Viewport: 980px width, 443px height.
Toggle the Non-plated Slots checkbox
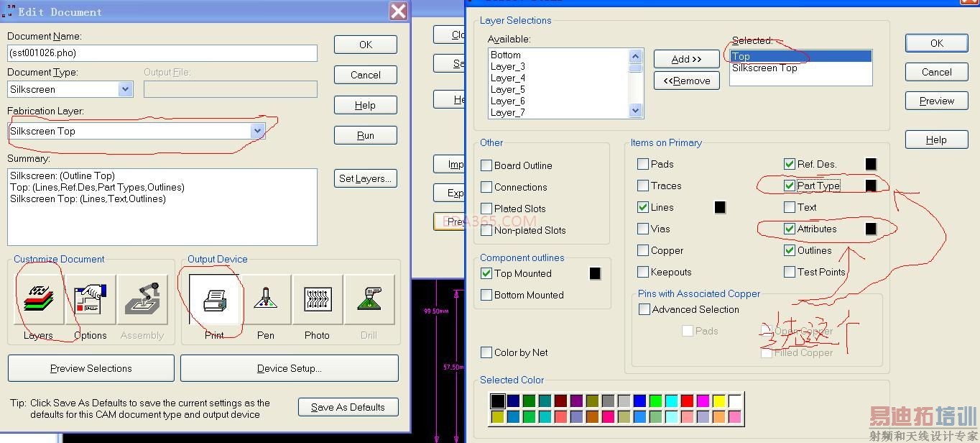point(486,230)
